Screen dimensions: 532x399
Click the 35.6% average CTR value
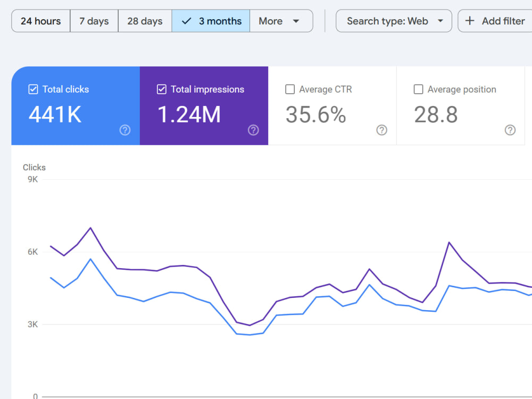point(316,114)
